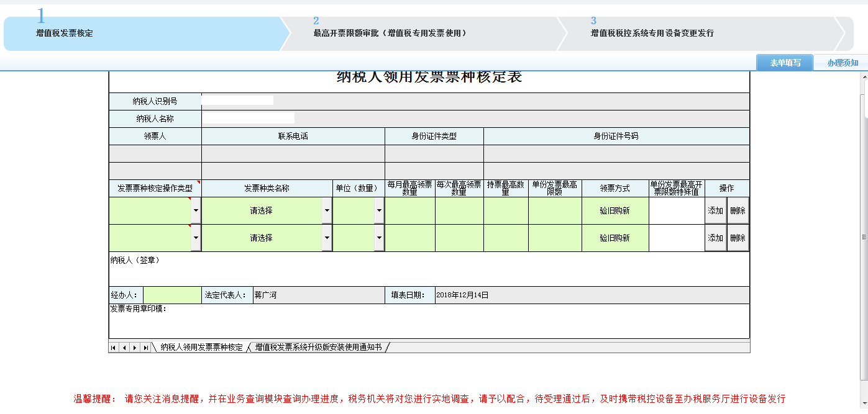The width and height of the screenshot is (868, 414).
Task: Open second row 发票票种核定操作类型 dropdown
Action: (x=196, y=238)
